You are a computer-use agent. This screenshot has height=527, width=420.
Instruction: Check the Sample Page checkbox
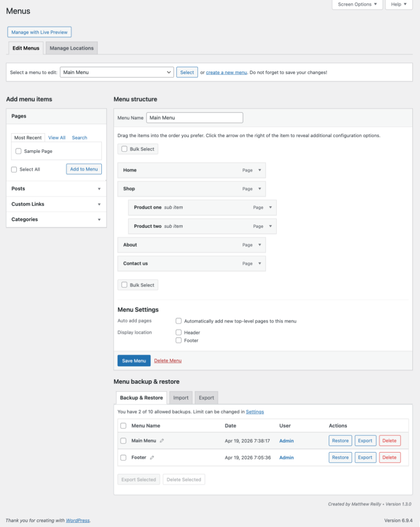click(x=18, y=151)
